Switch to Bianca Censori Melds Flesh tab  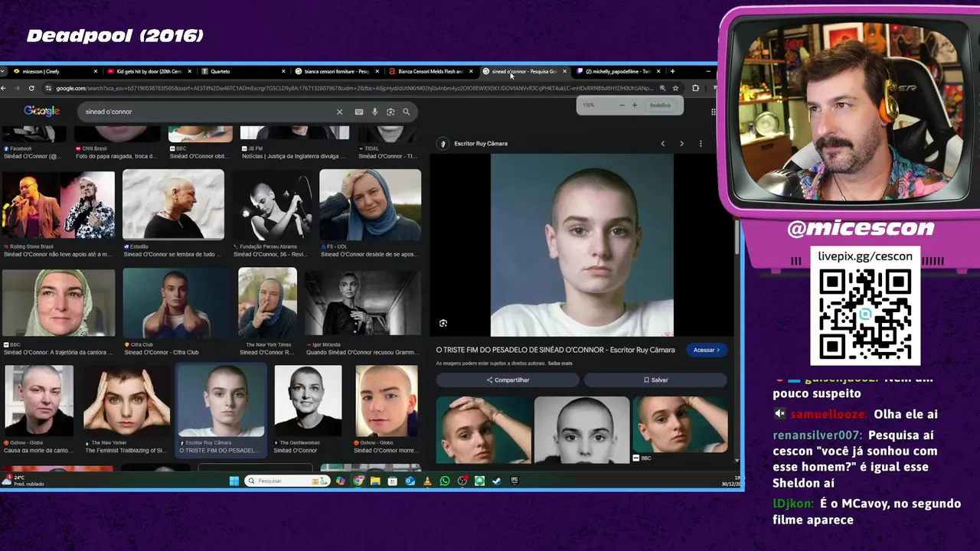(x=430, y=71)
